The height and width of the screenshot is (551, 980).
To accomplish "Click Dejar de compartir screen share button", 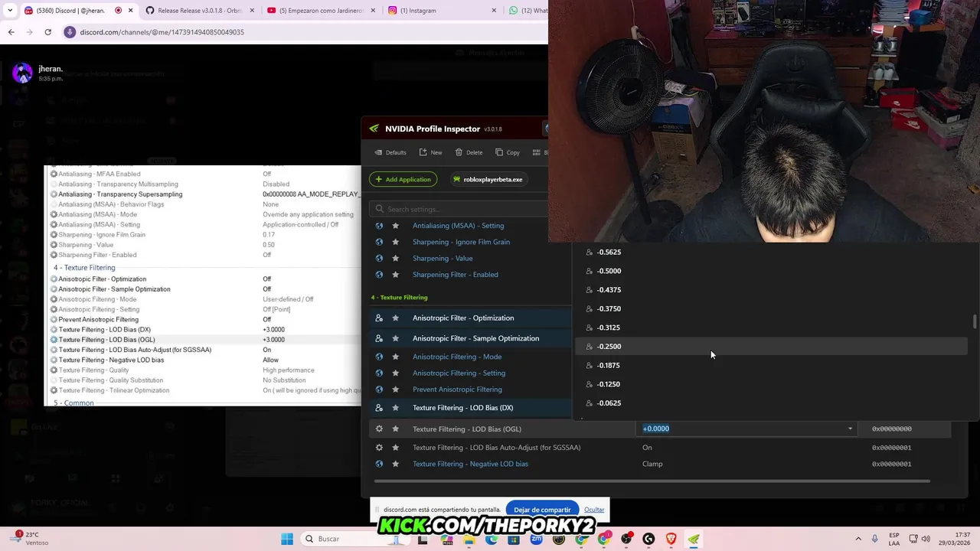I will pos(542,510).
